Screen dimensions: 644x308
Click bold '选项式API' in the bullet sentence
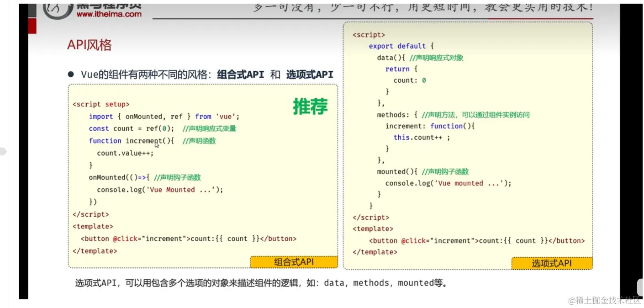[x=310, y=74]
